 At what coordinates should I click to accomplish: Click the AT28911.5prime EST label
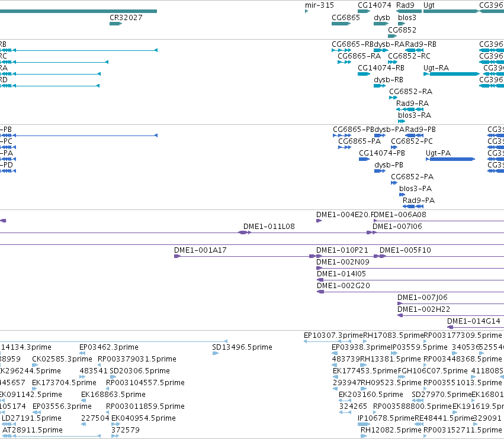(32, 430)
